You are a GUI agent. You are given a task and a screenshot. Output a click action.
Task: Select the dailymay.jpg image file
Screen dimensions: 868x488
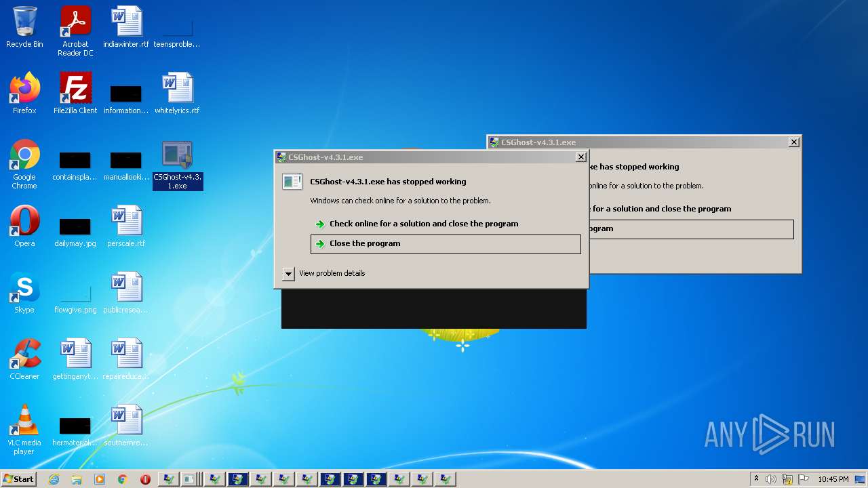point(75,232)
